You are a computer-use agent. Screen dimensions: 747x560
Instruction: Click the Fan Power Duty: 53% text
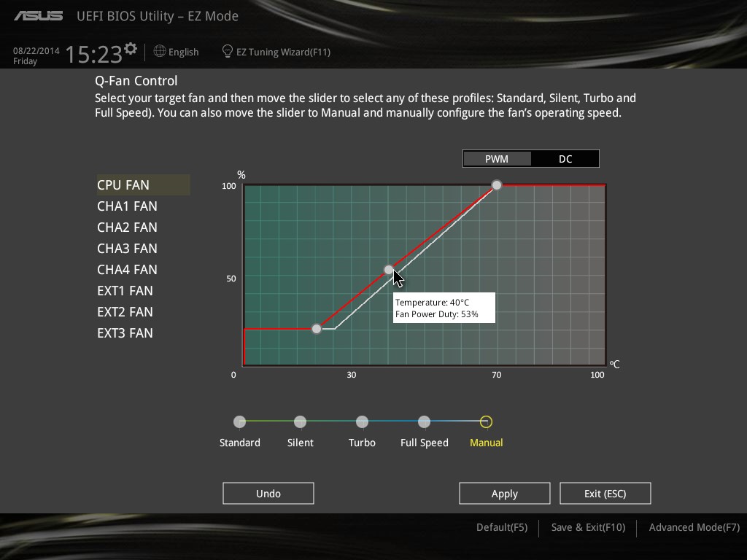click(437, 314)
